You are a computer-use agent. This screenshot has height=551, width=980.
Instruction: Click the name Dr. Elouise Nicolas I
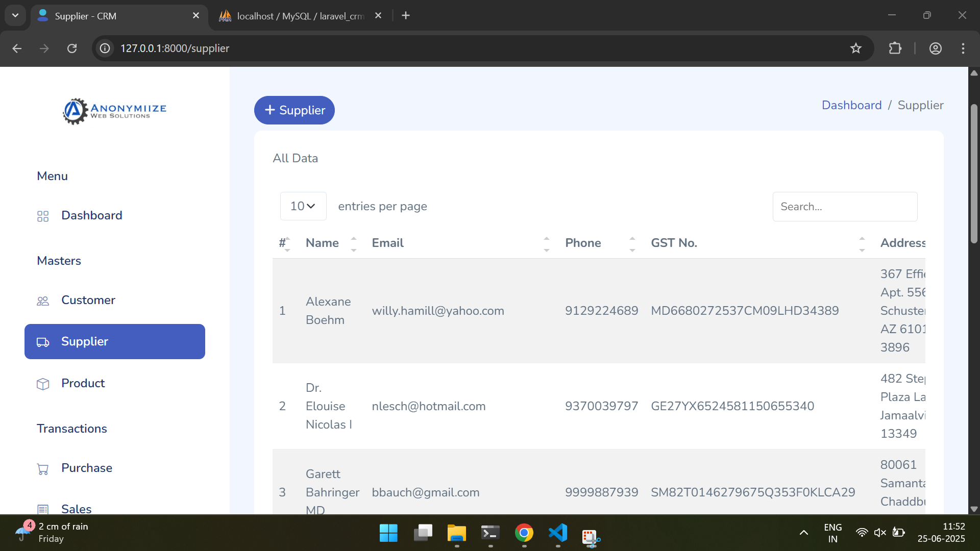point(329,407)
